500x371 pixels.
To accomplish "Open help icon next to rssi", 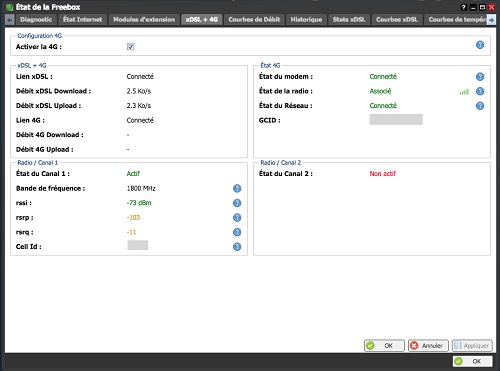I will pos(237,203).
